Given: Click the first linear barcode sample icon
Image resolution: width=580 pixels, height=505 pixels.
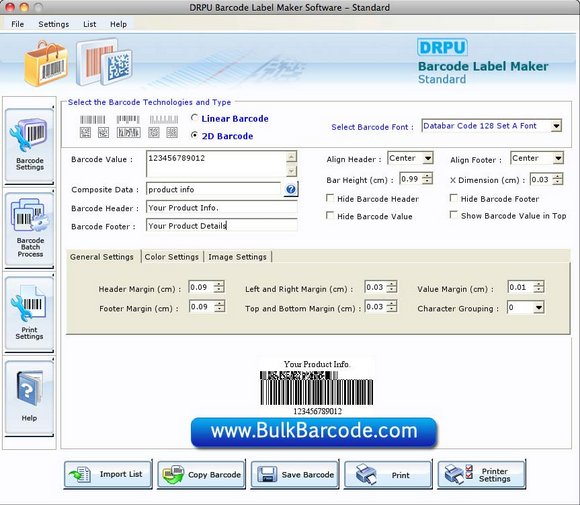Looking at the screenshot, I should 93,119.
